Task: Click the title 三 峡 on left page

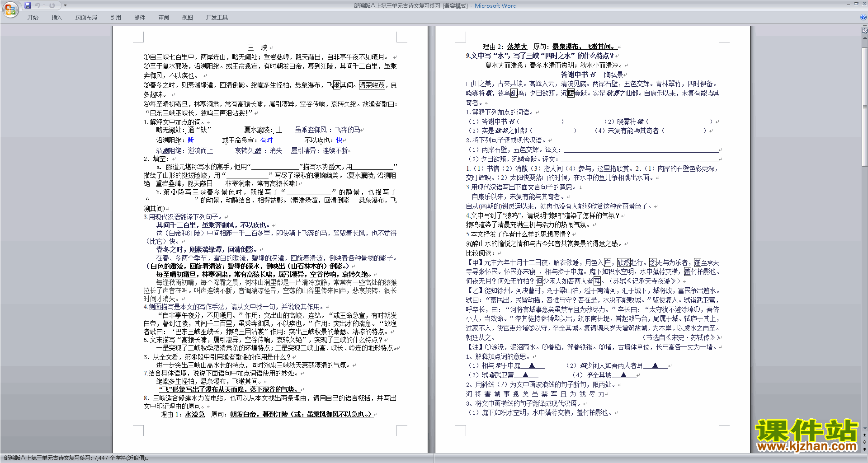Action: tap(258, 47)
